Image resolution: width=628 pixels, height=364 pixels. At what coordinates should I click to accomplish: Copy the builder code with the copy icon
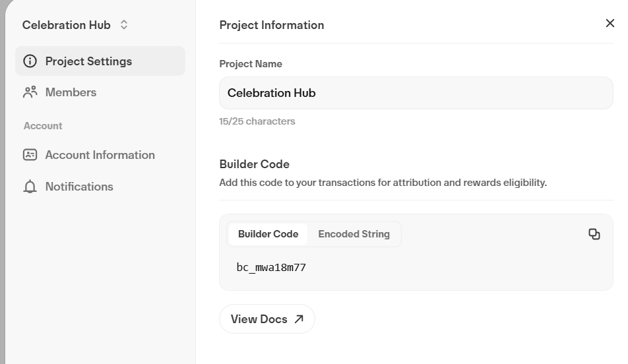(594, 234)
